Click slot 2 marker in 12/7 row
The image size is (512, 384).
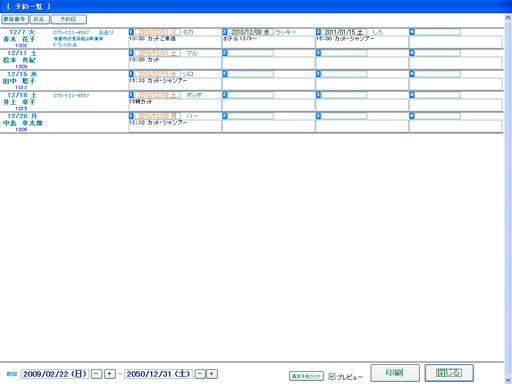225,32
